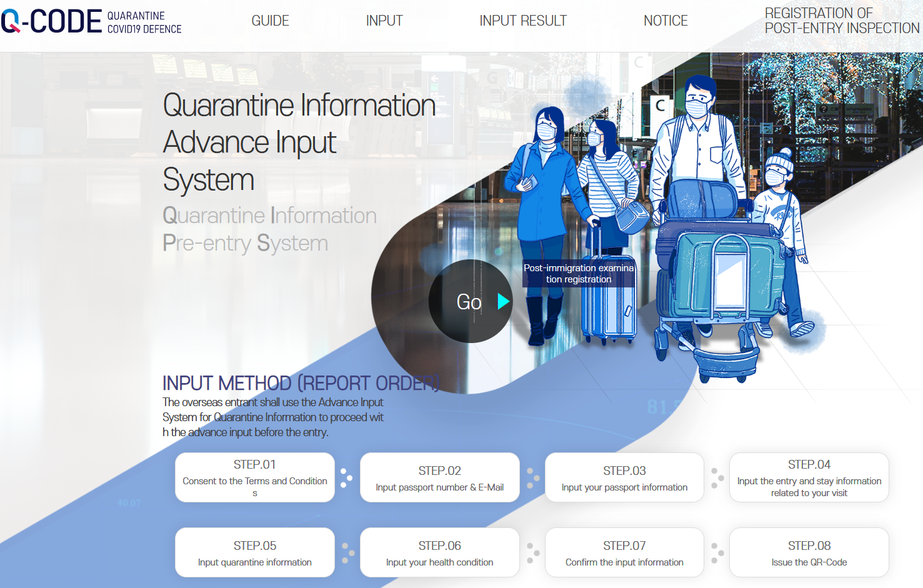Select STEP.04 entry and stay information card
The height and width of the screenshot is (588, 923).
(x=809, y=478)
